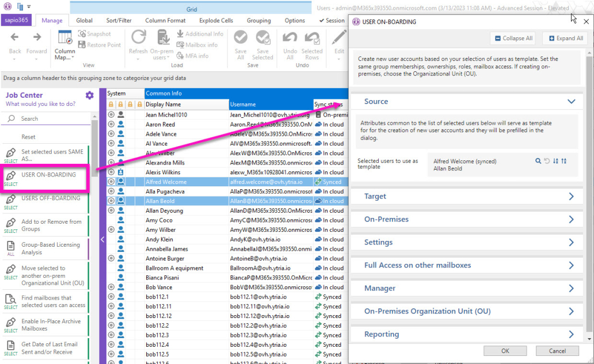Open the Grouping tab
Image resolution: width=594 pixels, height=364 pixels.
click(x=259, y=21)
